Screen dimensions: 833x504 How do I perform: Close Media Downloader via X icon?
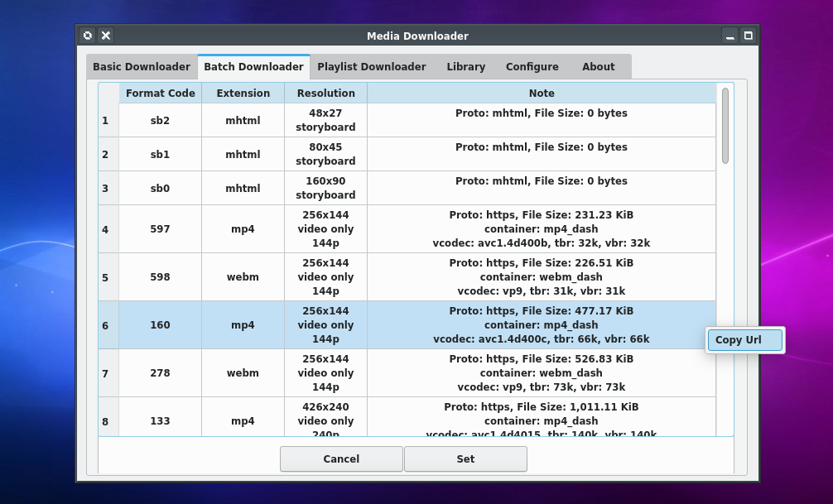coord(106,36)
